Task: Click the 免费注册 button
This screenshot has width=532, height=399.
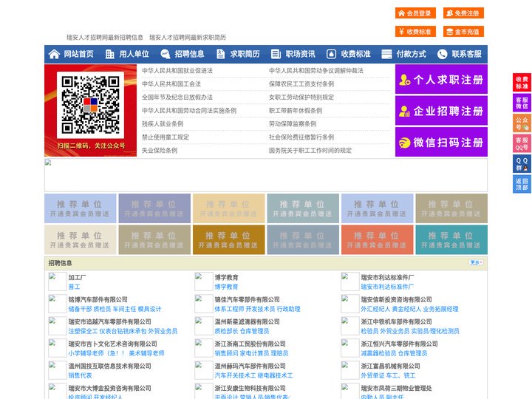Action: 463,13
